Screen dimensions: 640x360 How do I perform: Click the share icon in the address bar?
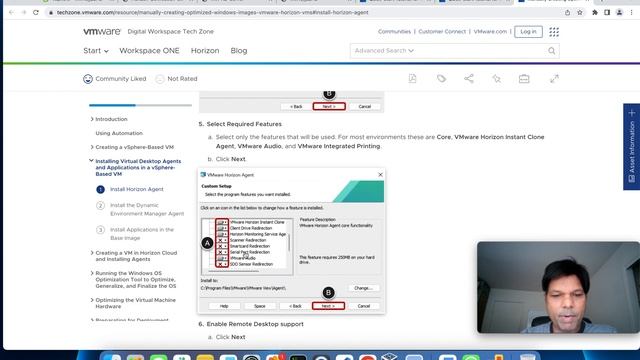567,13
